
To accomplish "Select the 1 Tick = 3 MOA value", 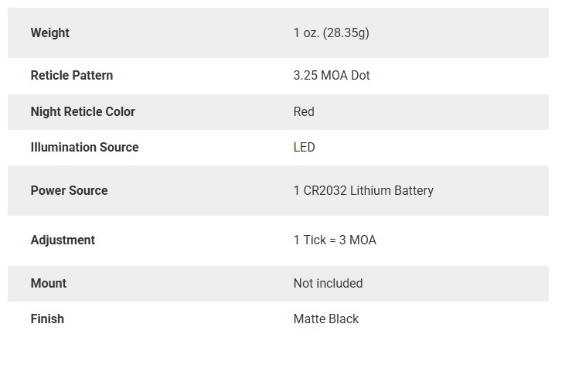I will [335, 240].
